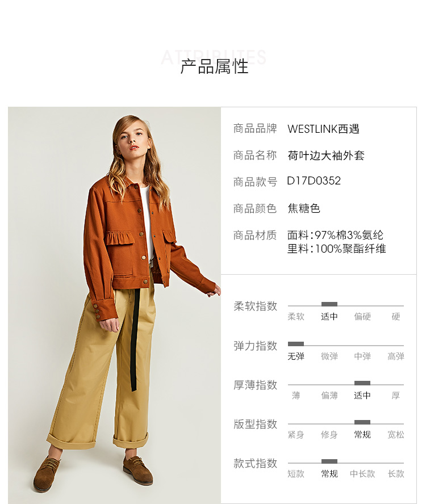
Task: Choose 偏薄 on the thickness index
Action: [x=329, y=396]
